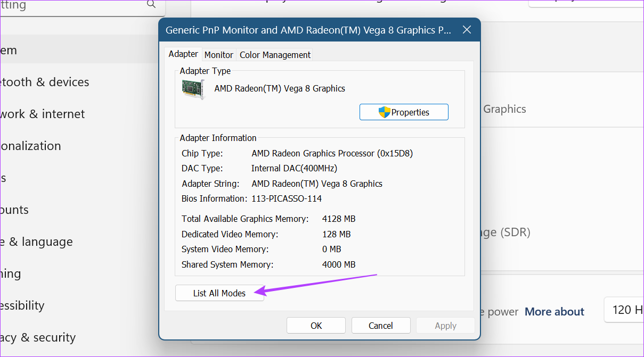Viewport: 644px width, 357px height.
Task: Click the 'Dedicated Video Memory:' label
Action: 230,234
